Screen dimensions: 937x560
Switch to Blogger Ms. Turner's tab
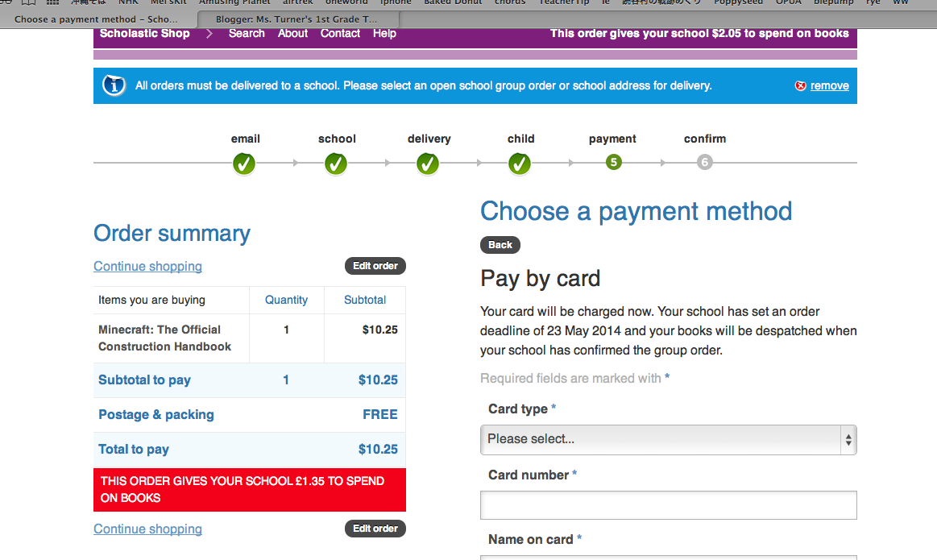click(297, 19)
